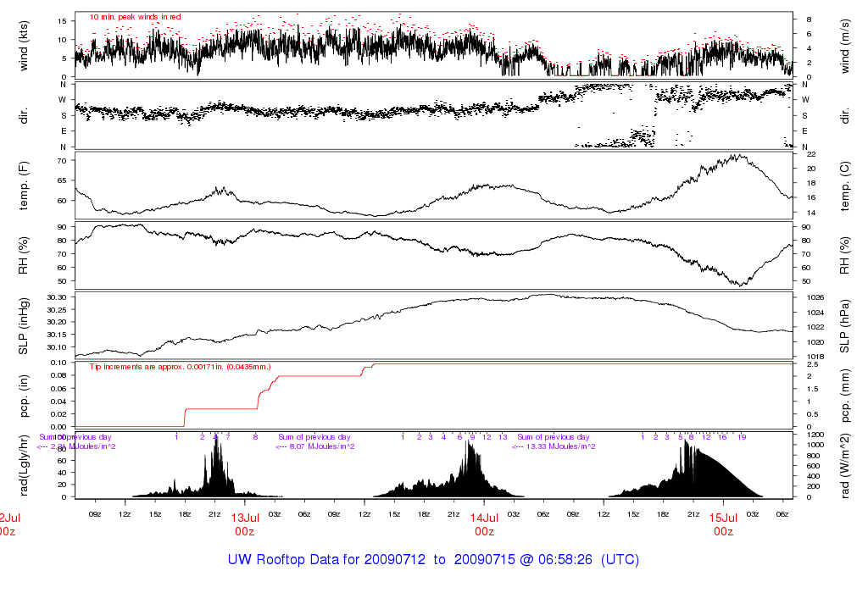Click the '65' tick on temp Fahrenheit axis

point(62,181)
